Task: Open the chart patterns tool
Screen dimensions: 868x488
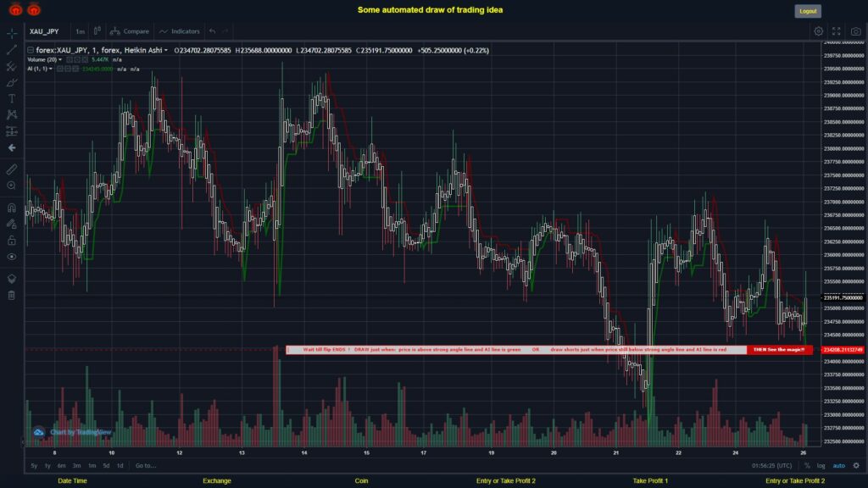Action: (x=12, y=114)
